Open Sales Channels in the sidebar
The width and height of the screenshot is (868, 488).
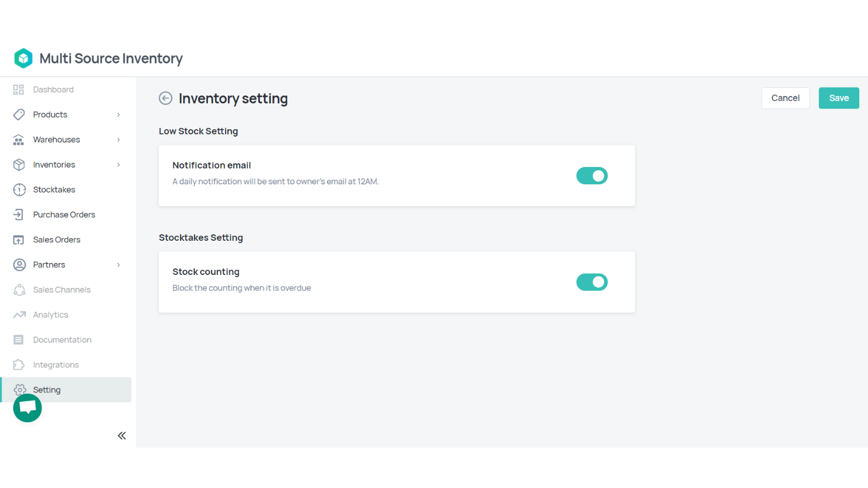(62, 290)
